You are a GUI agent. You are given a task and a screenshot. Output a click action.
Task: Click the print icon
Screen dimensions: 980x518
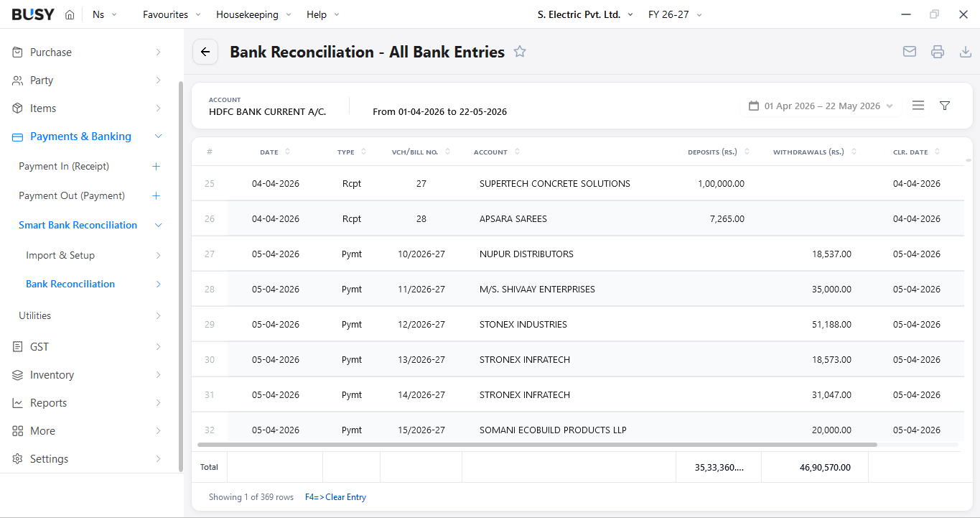tap(938, 52)
